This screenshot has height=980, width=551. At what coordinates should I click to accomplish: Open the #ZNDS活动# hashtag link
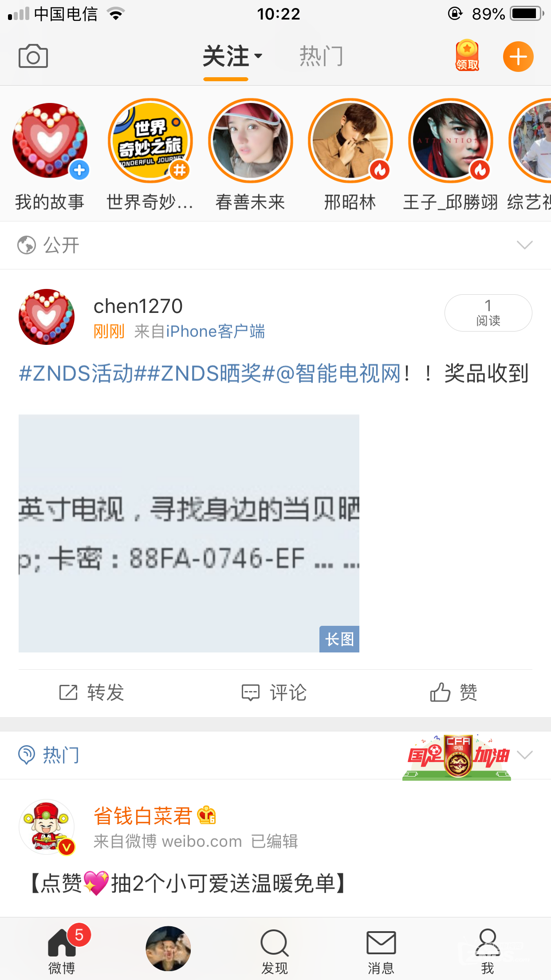point(76,373)
